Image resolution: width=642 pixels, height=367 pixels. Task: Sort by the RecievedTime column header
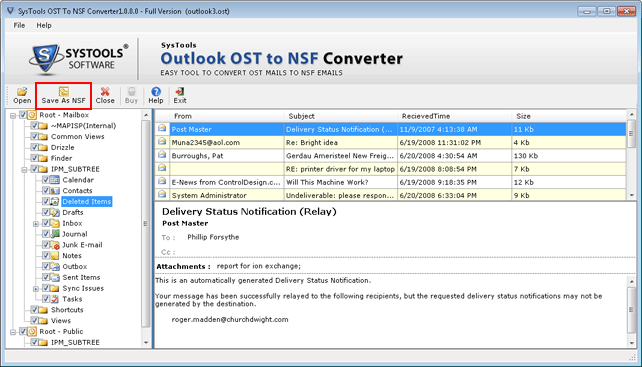tap(454, 116)
